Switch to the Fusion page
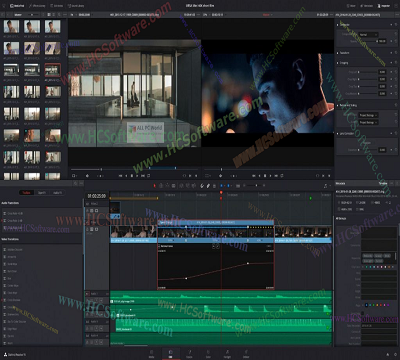The width and height of the screenshot is (400, 360). tap(189, 354)
